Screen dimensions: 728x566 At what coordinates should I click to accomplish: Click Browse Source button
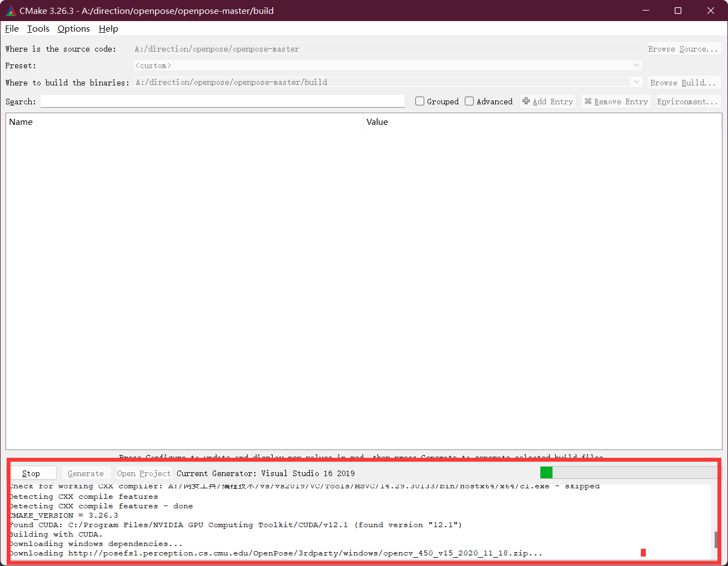click(684, 49)
